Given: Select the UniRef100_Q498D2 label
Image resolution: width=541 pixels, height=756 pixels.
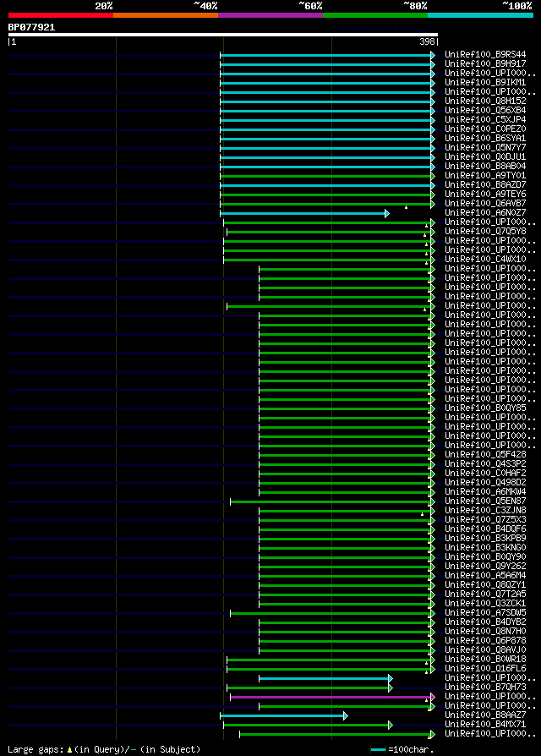Looking at the screenshot, I should coord(485,483).
